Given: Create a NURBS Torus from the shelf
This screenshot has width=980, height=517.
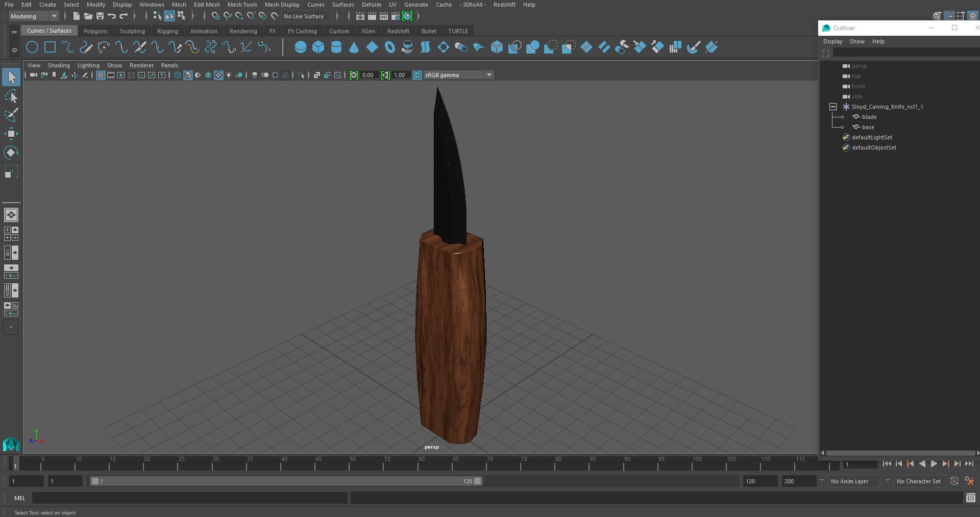Looking at the screenshot, I should pyautogui.click(x=390, y=47).
